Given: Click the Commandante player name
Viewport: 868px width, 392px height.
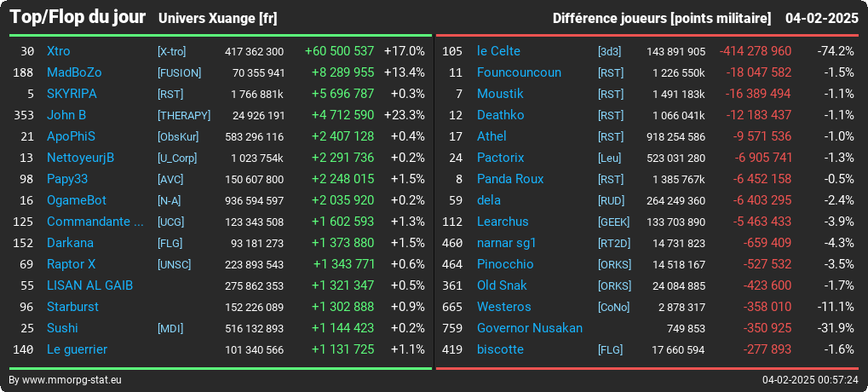Looking at the screenshot, I should tap(95, 222).
